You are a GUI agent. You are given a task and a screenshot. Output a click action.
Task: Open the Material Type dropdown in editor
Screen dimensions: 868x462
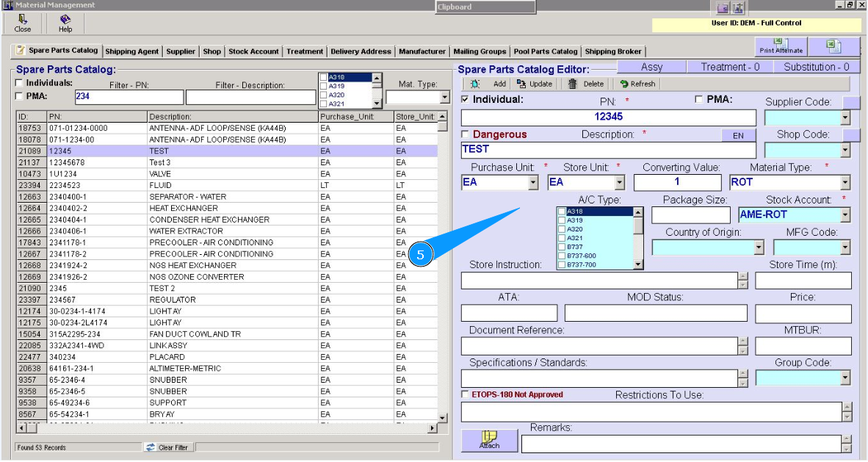click(845, 183)
